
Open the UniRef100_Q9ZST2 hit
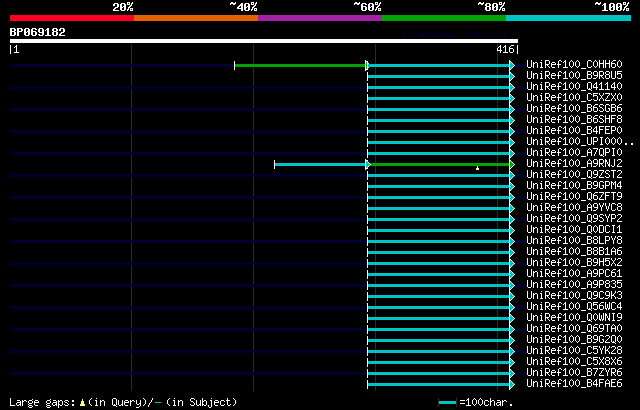[x=574, y=175]
